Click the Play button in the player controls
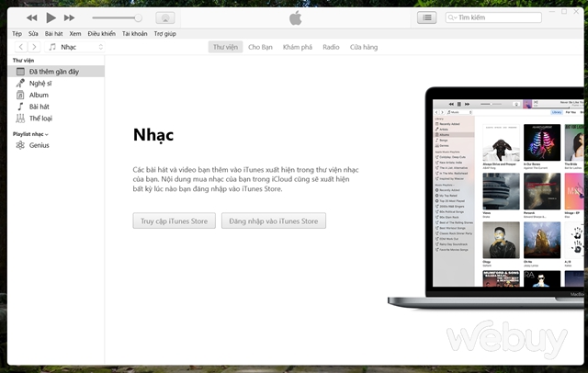 (x=51, y=17)
